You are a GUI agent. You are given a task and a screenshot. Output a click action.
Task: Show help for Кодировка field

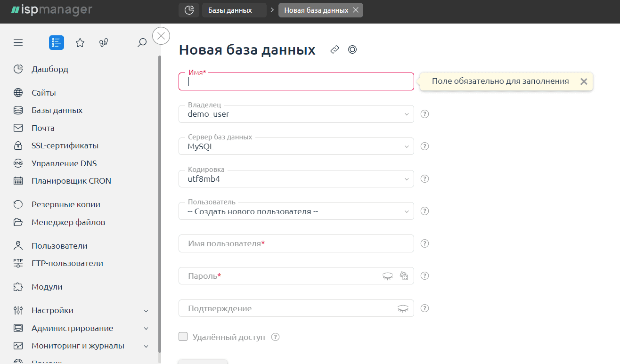click(424, 179)
